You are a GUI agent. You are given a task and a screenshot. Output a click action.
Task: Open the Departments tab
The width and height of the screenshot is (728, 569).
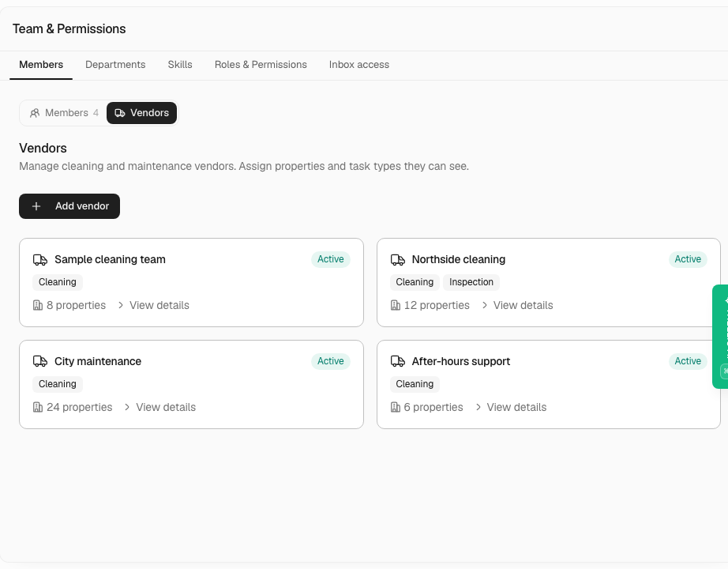[115, 65]
